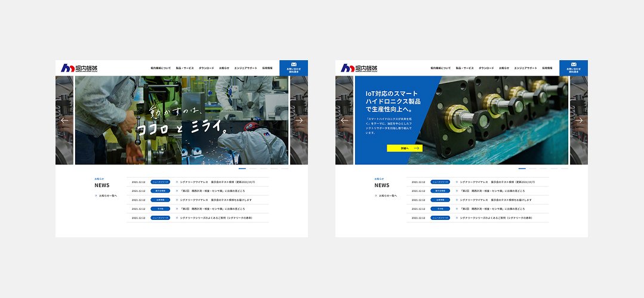The width and height of the screenshot is (644, 298).
Task: Open 製品・サービス menu on the IoT slide page
Action: tap(464, 68)
